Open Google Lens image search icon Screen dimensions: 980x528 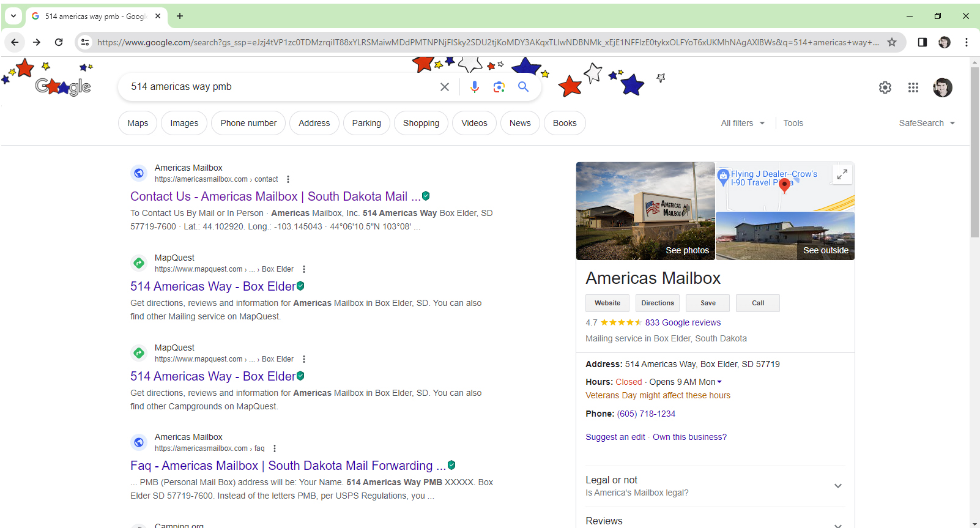[499, 87]
